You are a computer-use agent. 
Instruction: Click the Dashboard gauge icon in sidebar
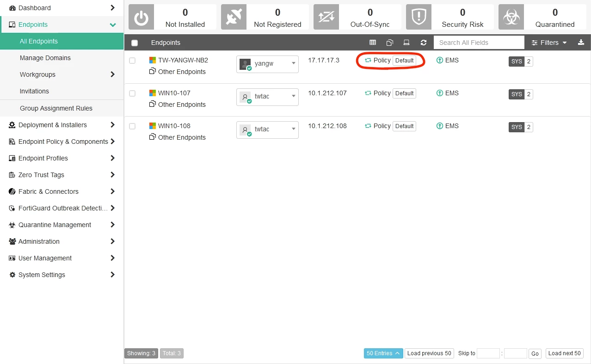[x=12, y=8]
